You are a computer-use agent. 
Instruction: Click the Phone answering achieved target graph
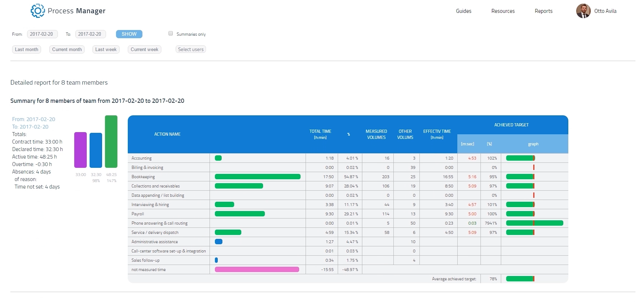click(534, 223)
